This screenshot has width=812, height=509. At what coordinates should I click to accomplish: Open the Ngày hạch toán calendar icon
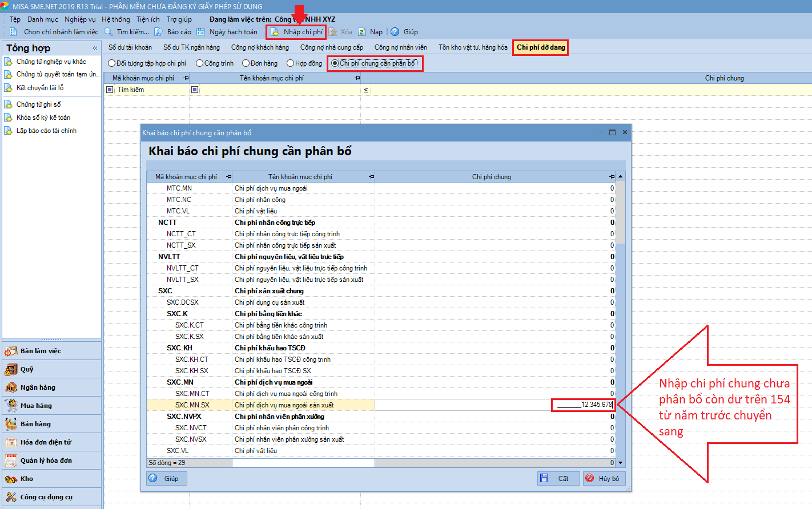click(x=201, y=32)
